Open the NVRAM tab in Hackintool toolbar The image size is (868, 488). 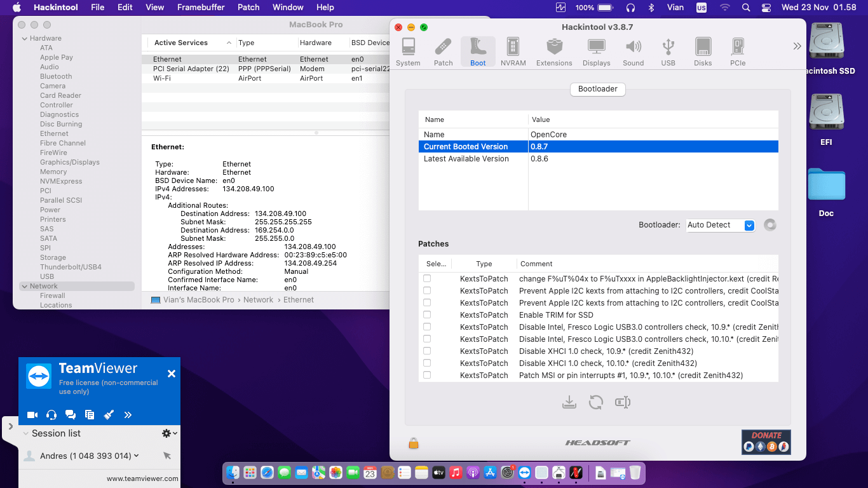point(513,52)
